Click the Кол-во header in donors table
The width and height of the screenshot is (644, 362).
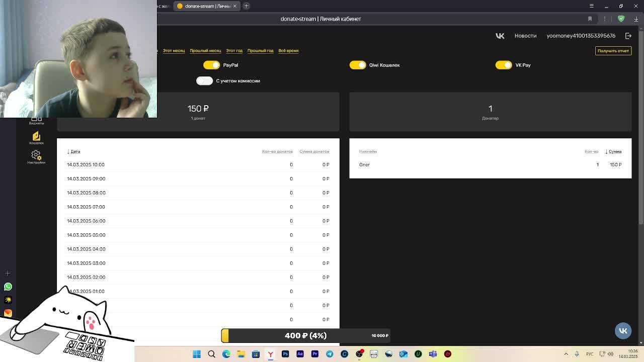click(591, 151)
